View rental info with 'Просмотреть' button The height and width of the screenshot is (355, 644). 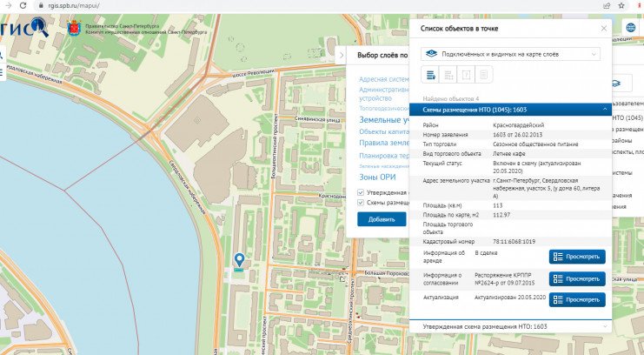click(x=576, y=257)
